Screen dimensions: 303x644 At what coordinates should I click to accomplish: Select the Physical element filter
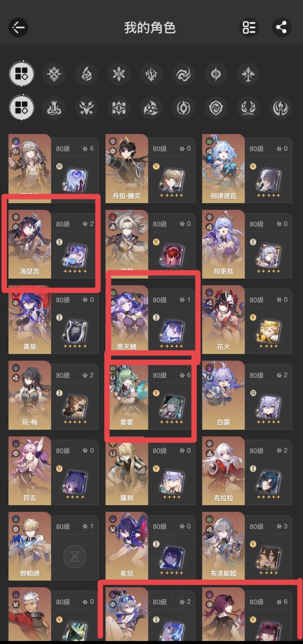pos(55,74)
